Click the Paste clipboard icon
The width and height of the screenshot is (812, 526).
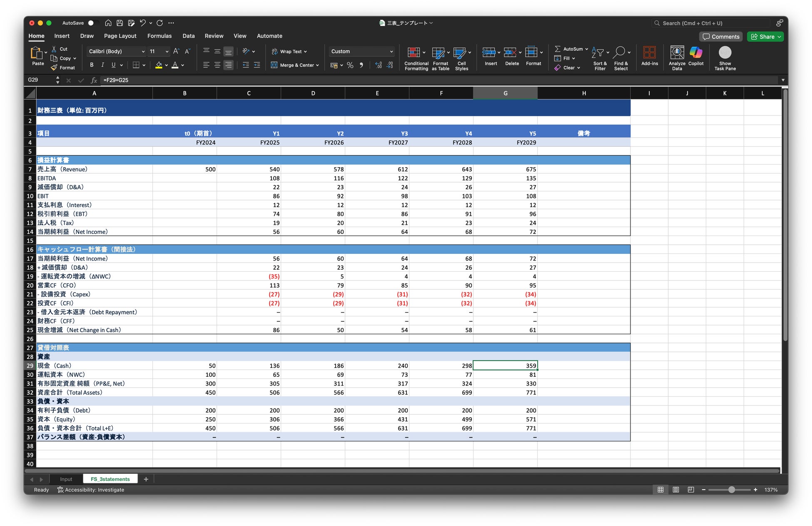[36, 53]
